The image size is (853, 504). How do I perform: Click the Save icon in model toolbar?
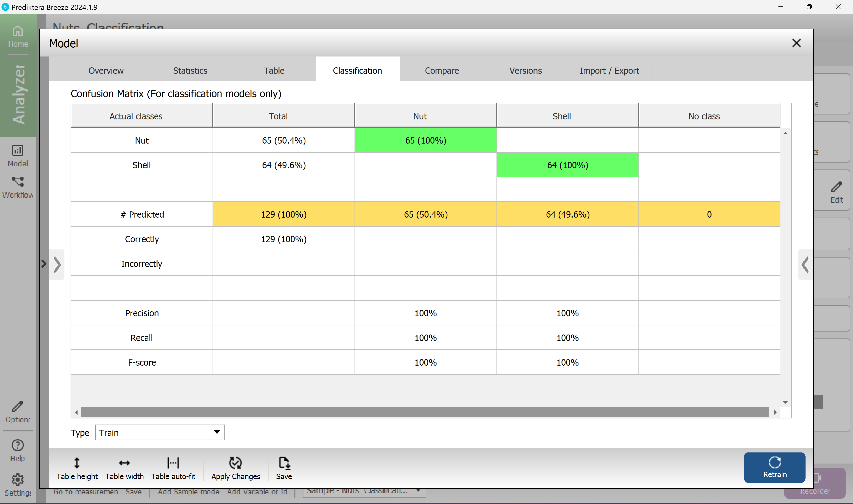point(284,463)
